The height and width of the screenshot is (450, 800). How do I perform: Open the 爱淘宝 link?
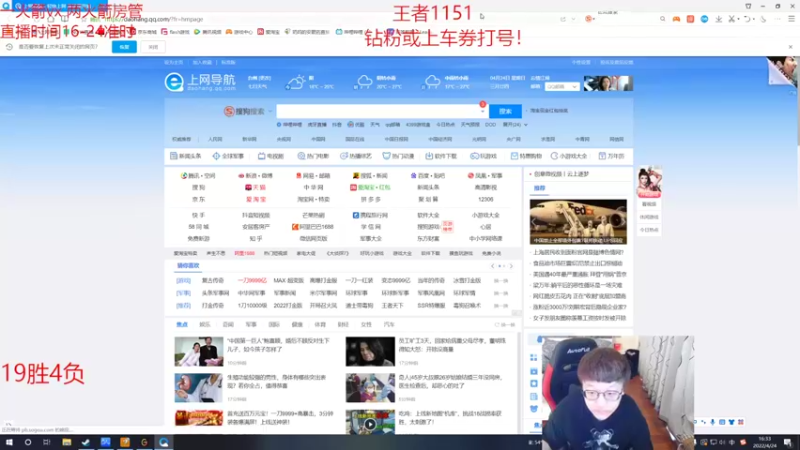coord(256,199)
